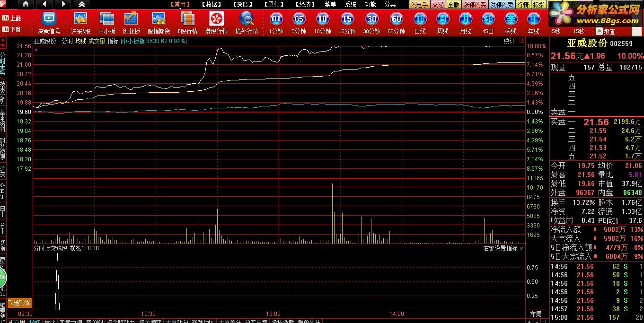Click the 亚威股份 002559 stock title
644x323 pixels.
click(x=600, y=43)
